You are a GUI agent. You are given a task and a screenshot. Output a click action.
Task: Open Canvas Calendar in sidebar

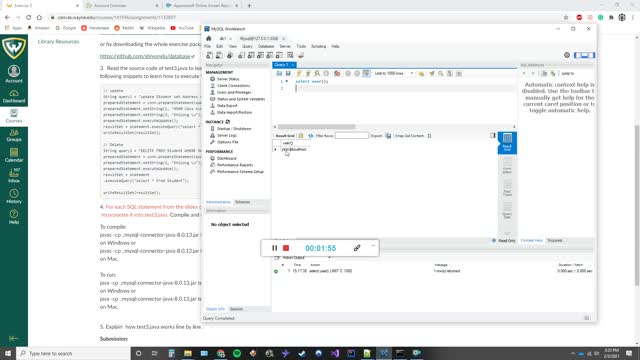click(14, 156)
